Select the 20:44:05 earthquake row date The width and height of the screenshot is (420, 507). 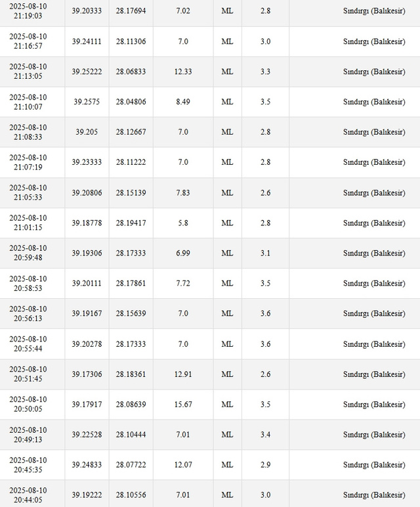[28, 495]
